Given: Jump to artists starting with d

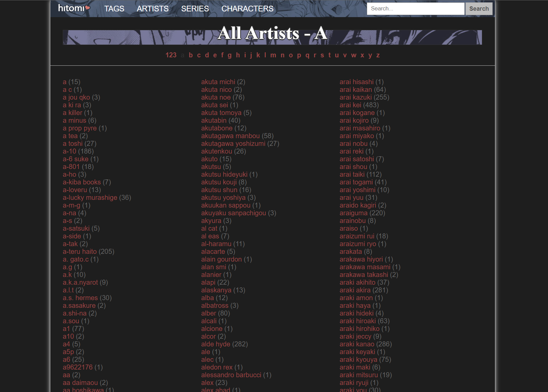Looking at the screenshot, I should pyautogui.click(x=207, y=55).
